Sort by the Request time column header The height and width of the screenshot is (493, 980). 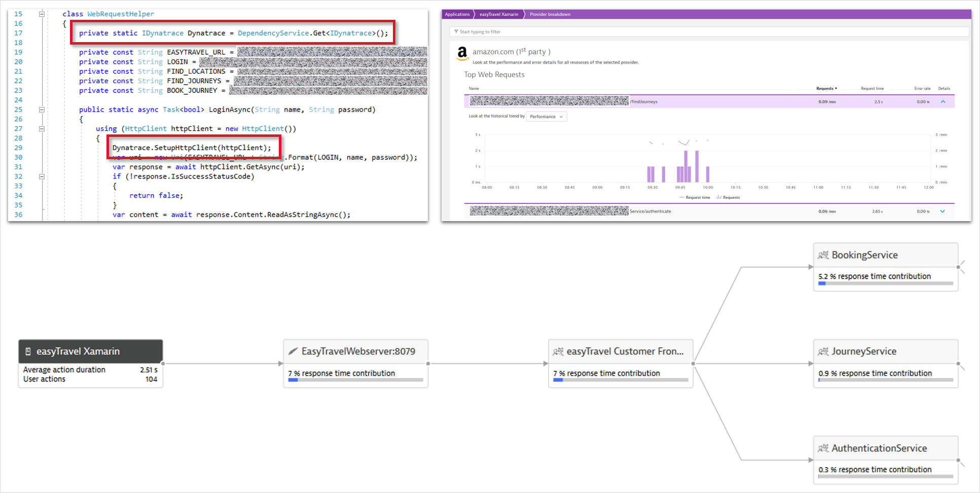(x=872, y=89)
